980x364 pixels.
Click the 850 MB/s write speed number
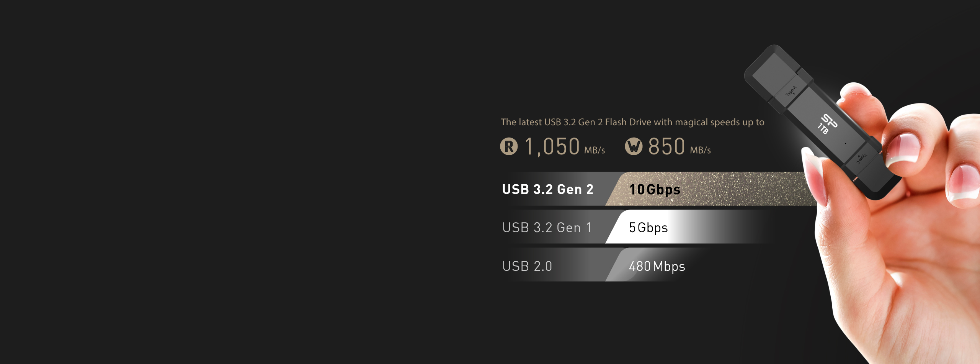coord(666,147)
